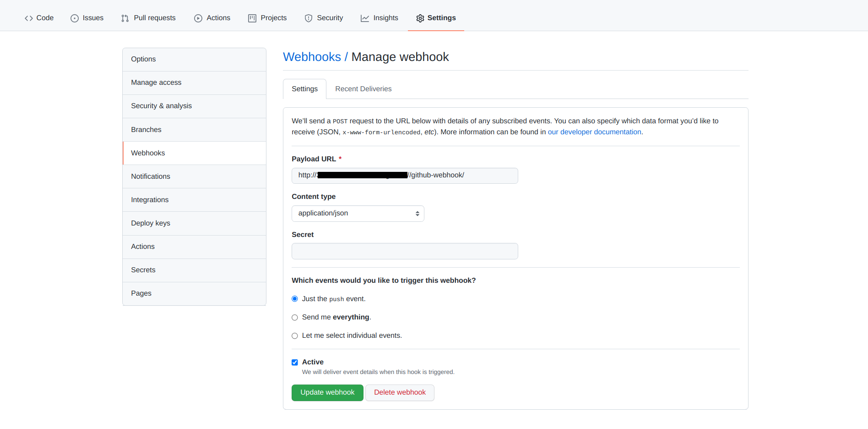
Task: Go to Security & analysis settings
Action: point(194,106)
